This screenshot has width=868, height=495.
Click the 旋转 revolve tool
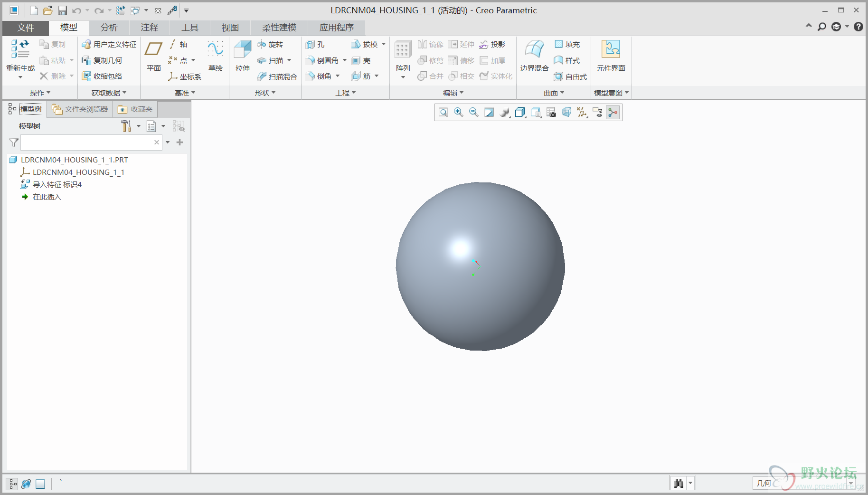pos(270,45)
